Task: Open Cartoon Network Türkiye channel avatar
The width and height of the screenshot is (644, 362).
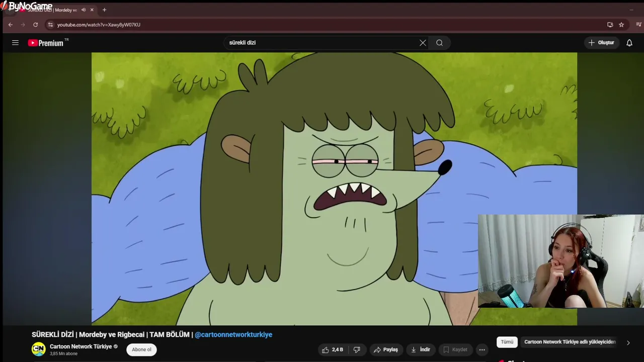Action: point(38,349)
